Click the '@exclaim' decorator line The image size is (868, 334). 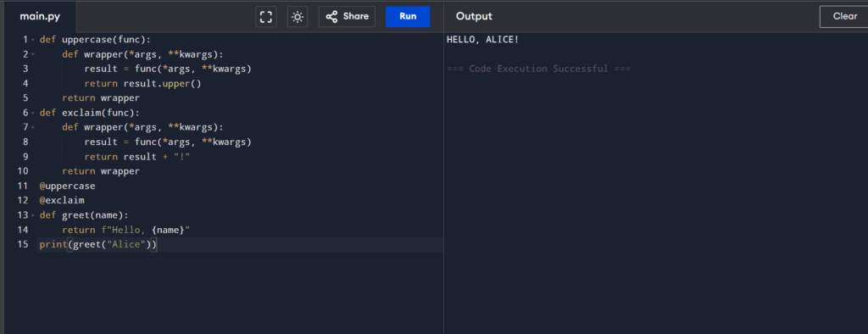[62, 201]
